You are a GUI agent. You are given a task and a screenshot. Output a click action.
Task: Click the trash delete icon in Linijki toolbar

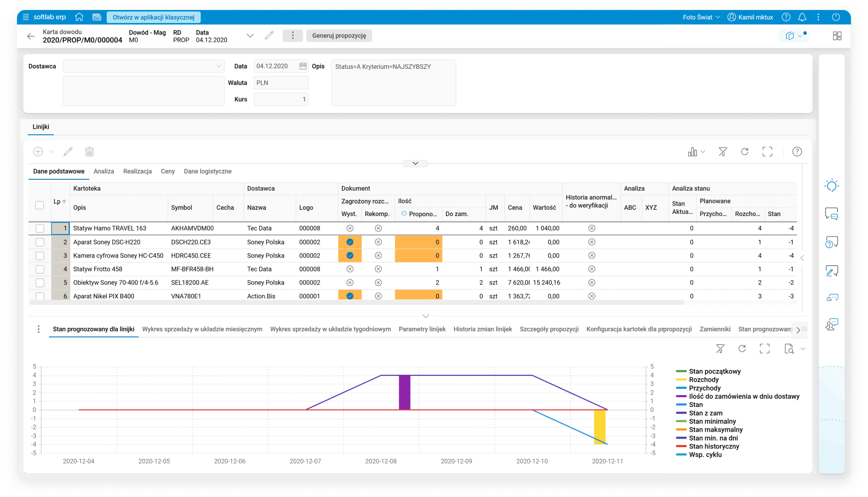[89, 152]
